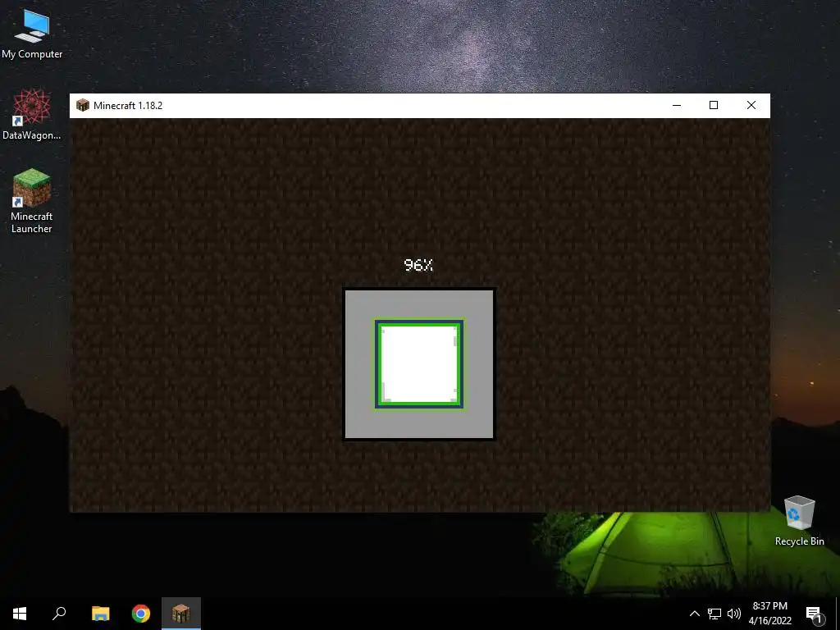Open the My Computer desktop icon
The width and height of the screenshot is (840, 630).
point(32,34)
